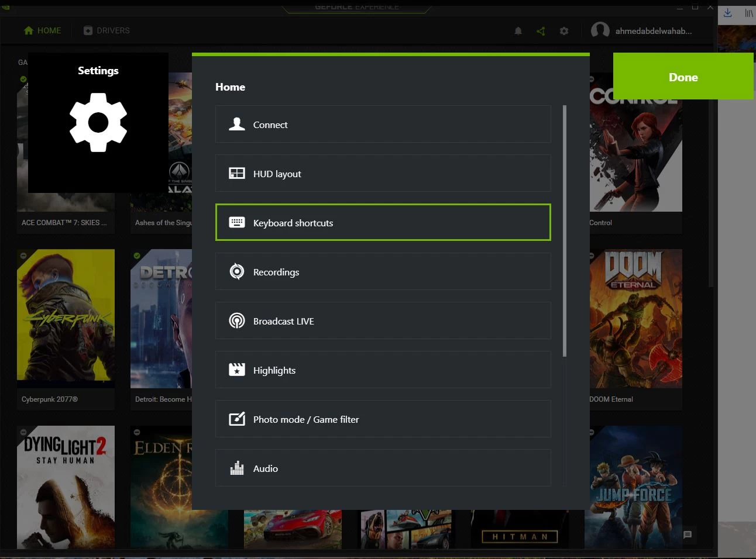The width and height of the screenshot is (756, 559).
Task: Switch to the DRIVERS tab
Action: (x=106, y=30)
